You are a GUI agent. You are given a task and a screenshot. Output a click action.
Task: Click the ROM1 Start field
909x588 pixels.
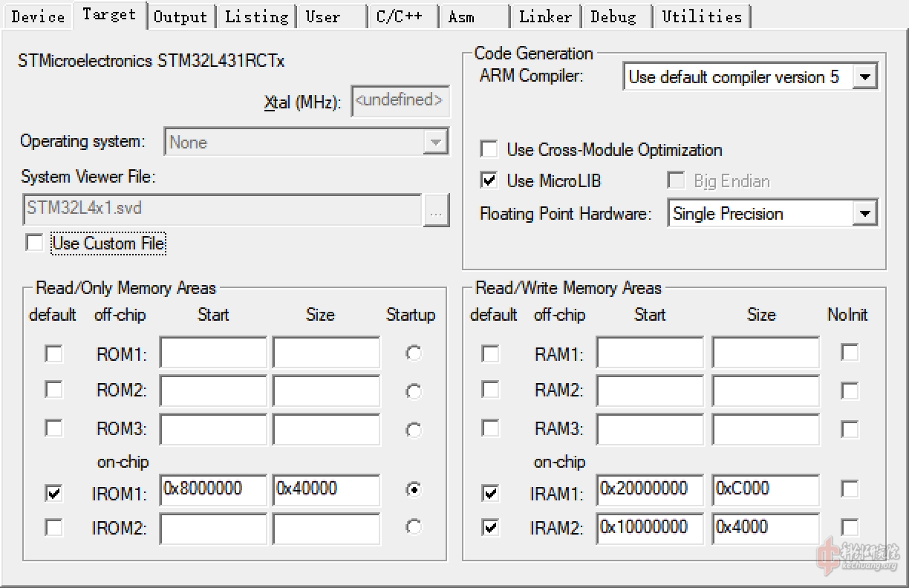click(213, 353)
